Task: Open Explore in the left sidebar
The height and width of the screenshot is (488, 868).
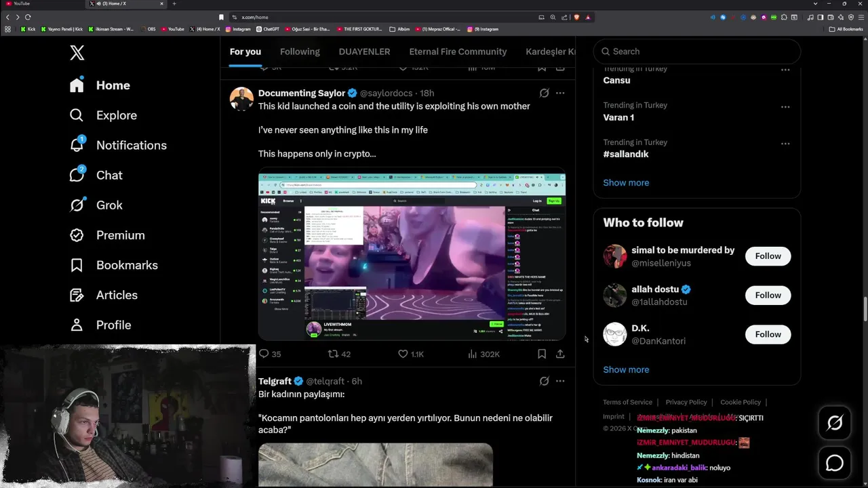Action: (103, 115)
